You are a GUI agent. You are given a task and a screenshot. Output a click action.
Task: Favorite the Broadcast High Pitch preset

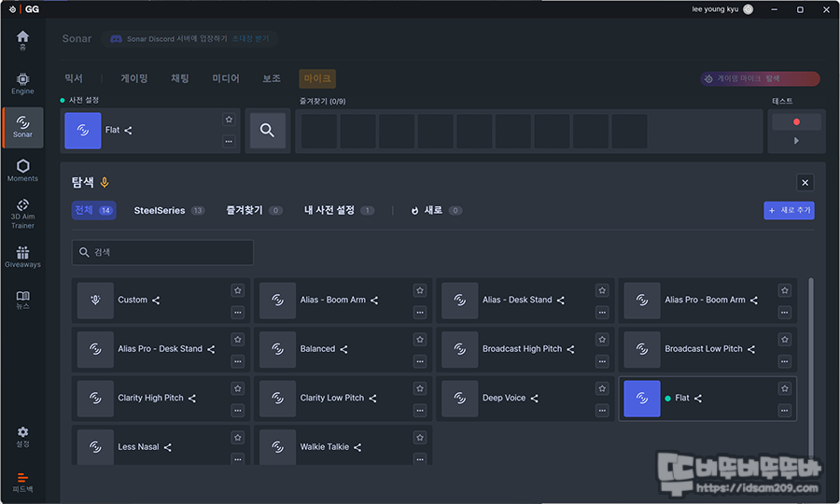[x=602, y=340]
